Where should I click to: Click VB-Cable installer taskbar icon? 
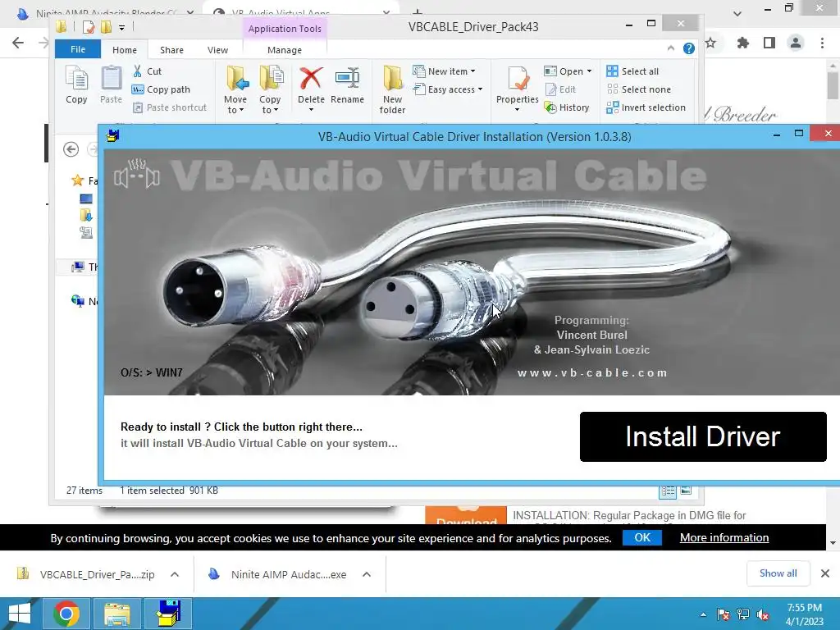(167, 614)
